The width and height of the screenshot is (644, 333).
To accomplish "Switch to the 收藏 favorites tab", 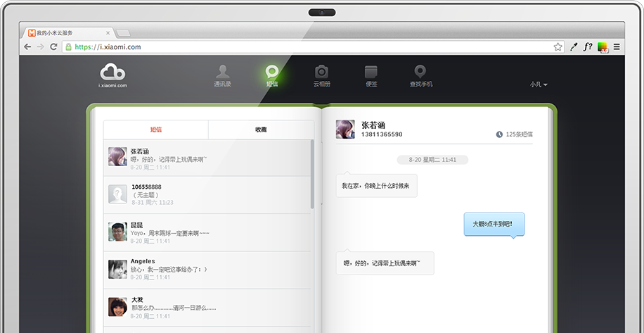I will 261,130.
